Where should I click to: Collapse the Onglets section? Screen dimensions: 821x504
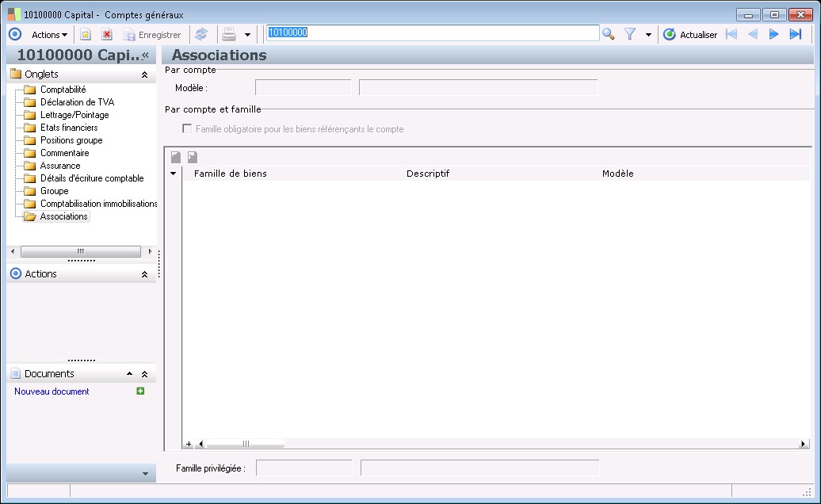pyautogui.click(x=144, y=74)
